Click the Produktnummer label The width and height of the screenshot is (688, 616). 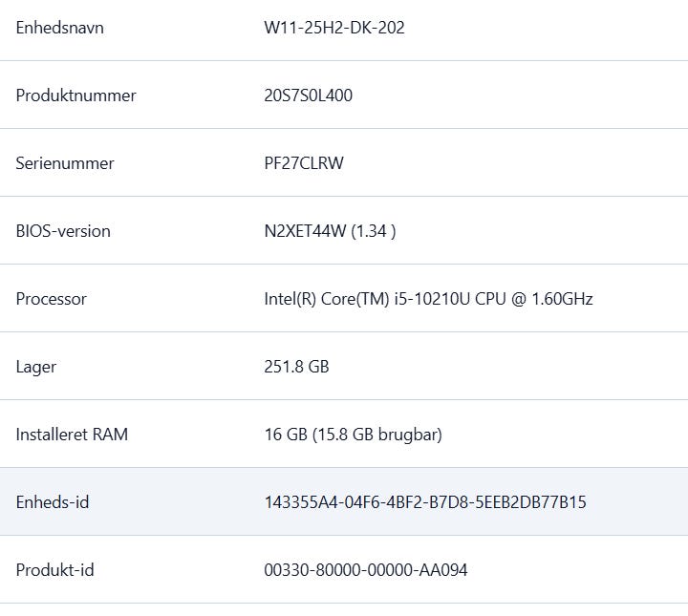[75, 96]
